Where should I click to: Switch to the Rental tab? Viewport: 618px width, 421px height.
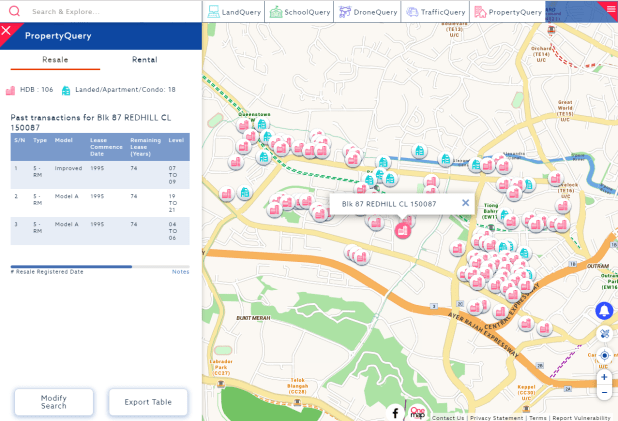click(144, 60)
